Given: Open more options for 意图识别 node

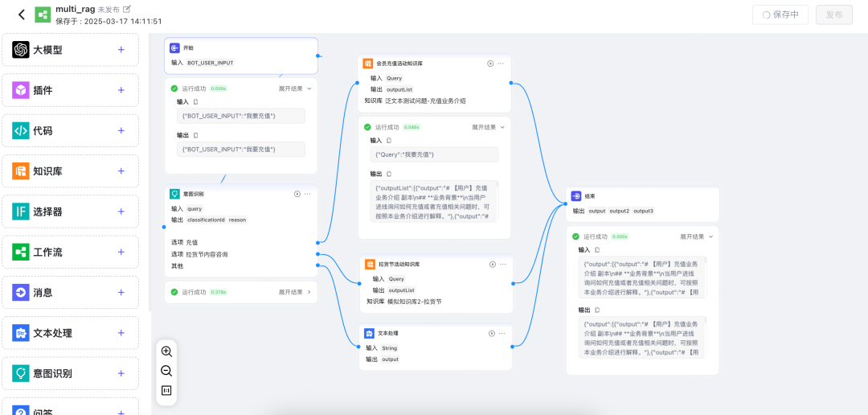Looking at the screenshot, I should 308,194.
